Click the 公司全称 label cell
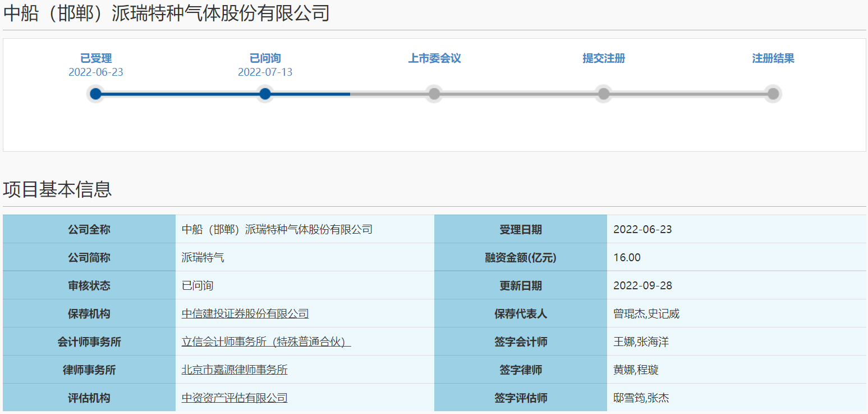Screen dimensions: 868x414 [x=89, y=229]
